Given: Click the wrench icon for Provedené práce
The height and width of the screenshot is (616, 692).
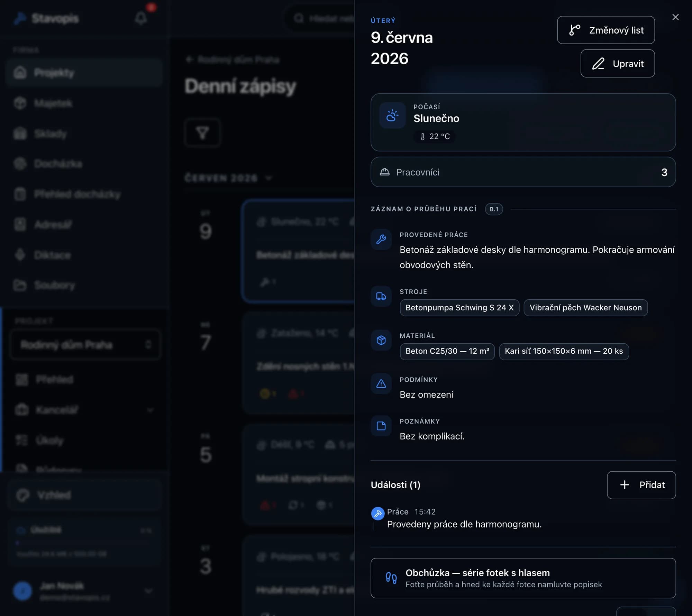Looking at the screenshot, I should coord(381,239).
